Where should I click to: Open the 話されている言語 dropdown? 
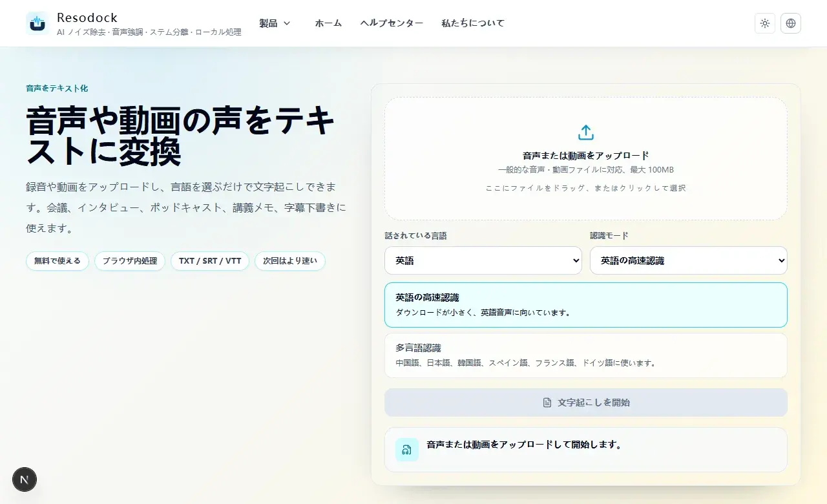pos(483,260)
